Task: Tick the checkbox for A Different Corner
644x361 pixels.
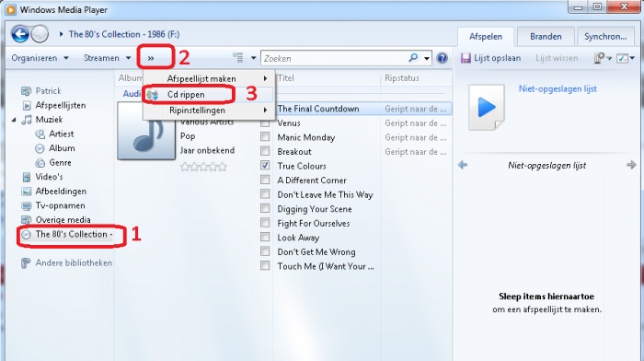Action: coord(265,180)
